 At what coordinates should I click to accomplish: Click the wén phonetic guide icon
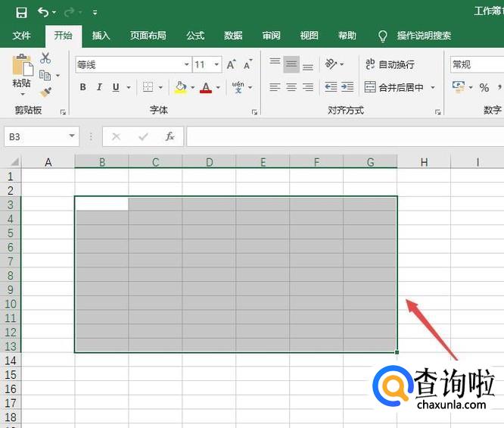tap(238, 87)
